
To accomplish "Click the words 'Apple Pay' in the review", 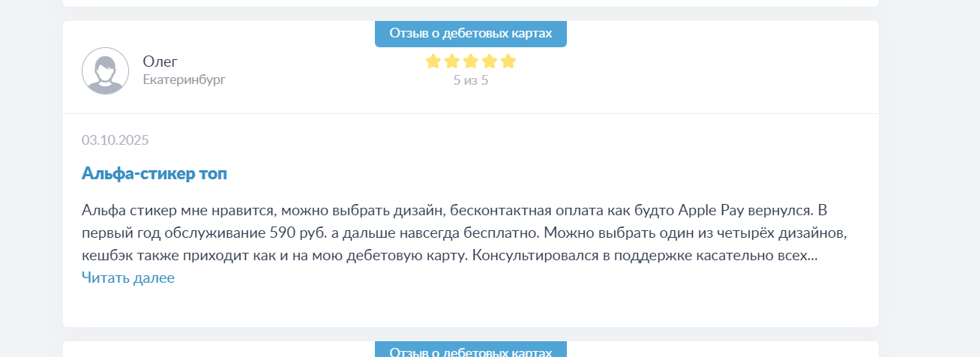I will [x=709, y=208].
